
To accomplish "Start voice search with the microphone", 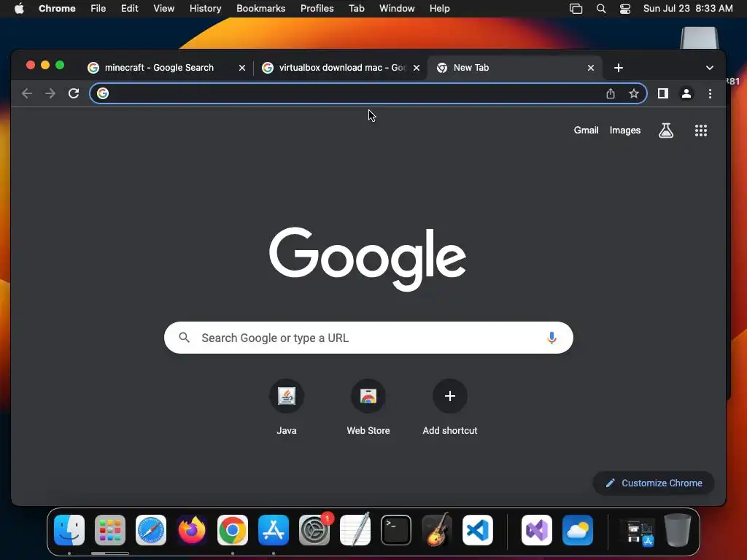I will (551, 338).
